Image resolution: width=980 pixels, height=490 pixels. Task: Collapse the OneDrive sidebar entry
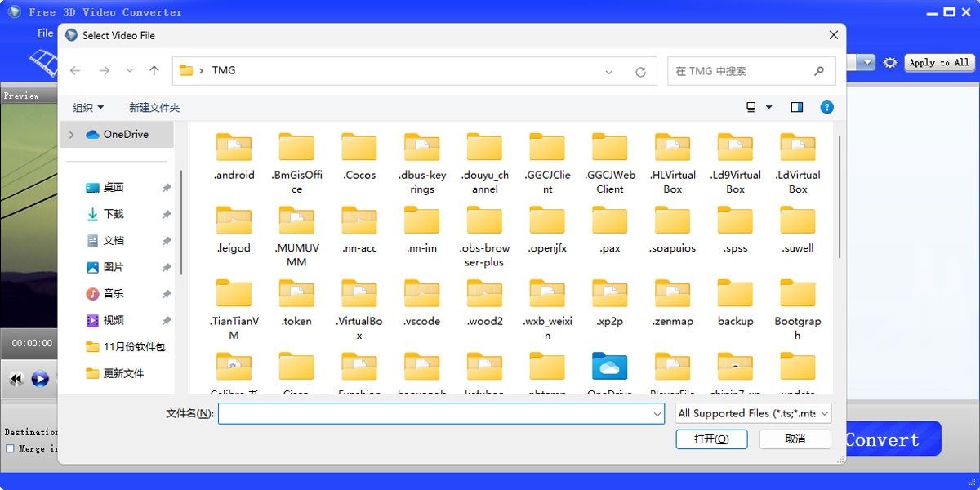(73, 134)
